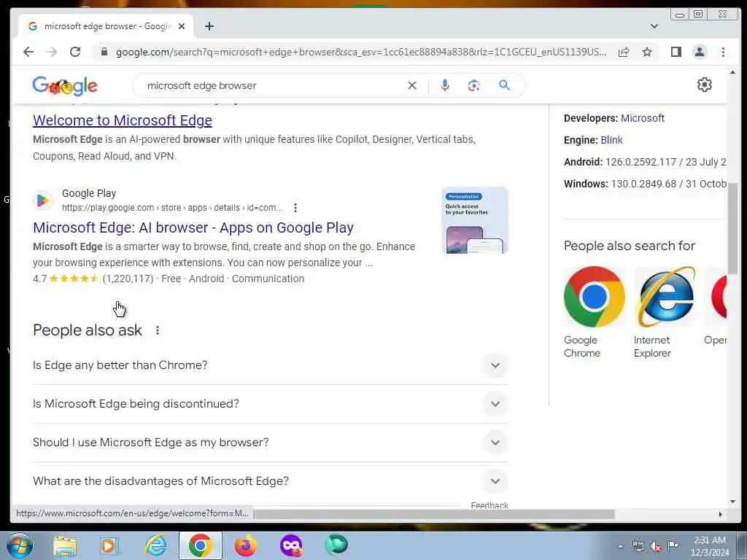Search by image with Lens icon
This screenshot has height=560, width=747.
[473, 85]
